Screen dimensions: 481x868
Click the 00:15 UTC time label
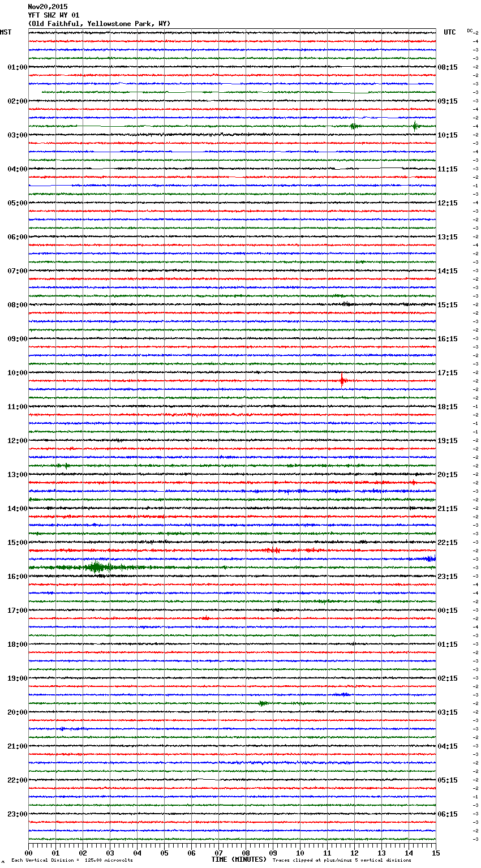[x=448, y=611]
